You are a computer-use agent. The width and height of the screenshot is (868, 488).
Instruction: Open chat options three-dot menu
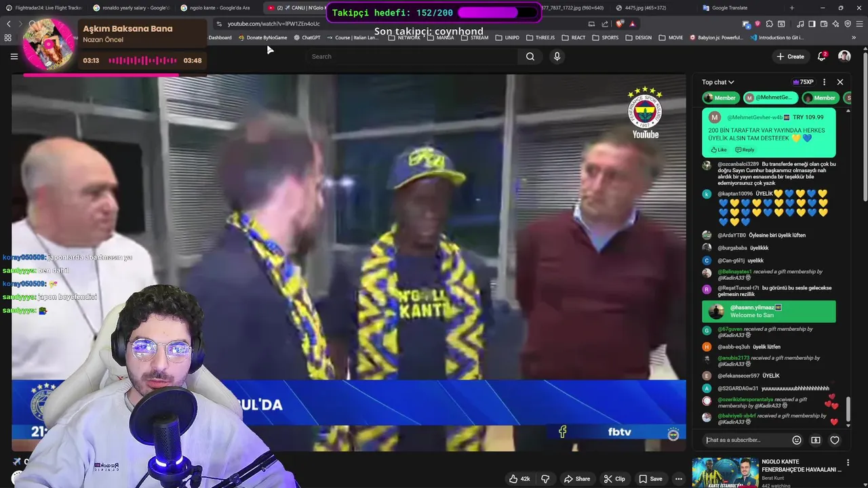click(825, 82)
